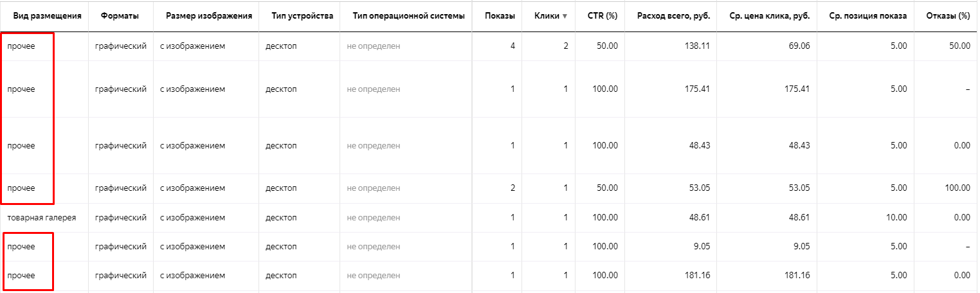Sort by Расход всего, руб. header

(672, 15)
